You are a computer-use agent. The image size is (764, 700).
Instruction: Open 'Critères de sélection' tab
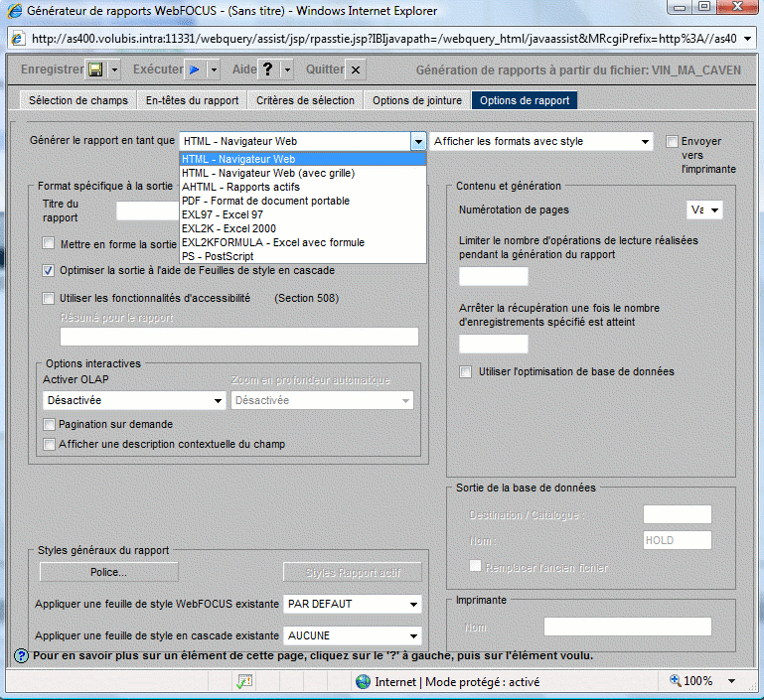[x=306, y=100]
